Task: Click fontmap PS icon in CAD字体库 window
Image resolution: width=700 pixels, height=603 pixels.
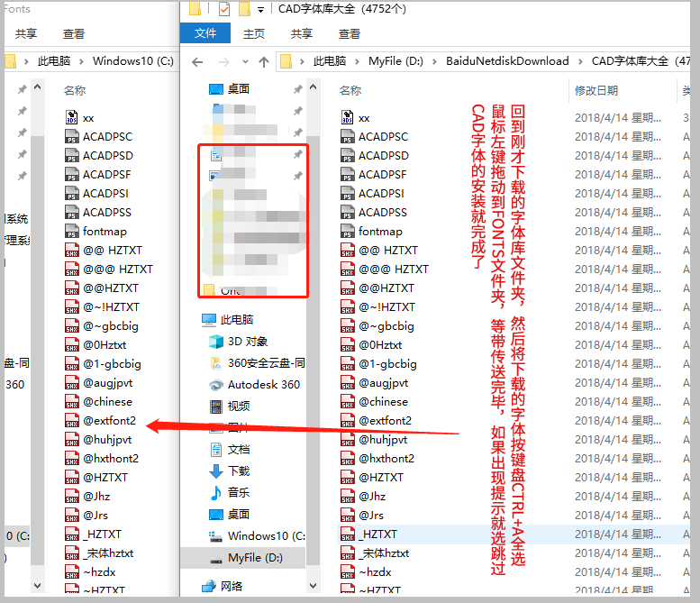Action: click(x=348, y=231)
